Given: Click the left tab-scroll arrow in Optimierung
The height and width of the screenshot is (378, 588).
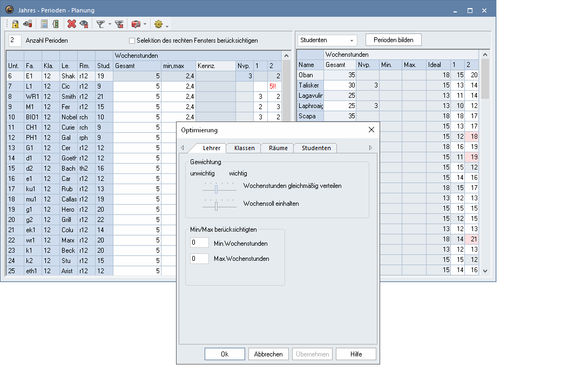Looking at the screenshot, I should tap(183, 148).
